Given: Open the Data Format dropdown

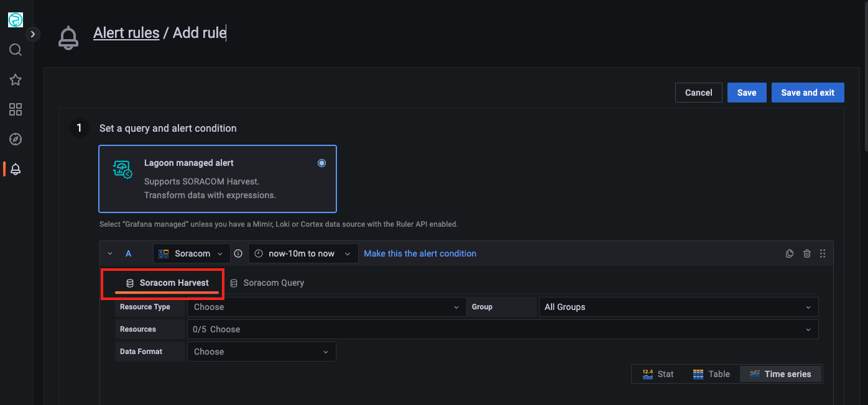Looking at the screenshot, I should pos(261,352).
